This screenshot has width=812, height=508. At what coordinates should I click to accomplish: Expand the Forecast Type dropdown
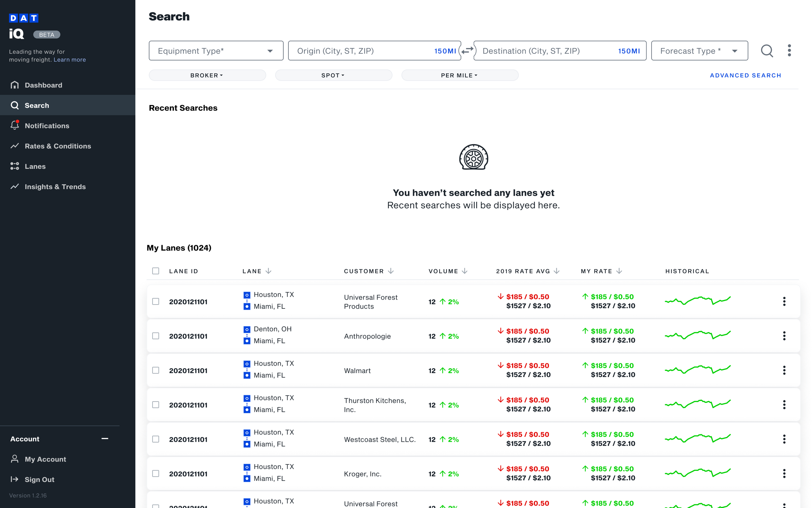pos(699,51)
